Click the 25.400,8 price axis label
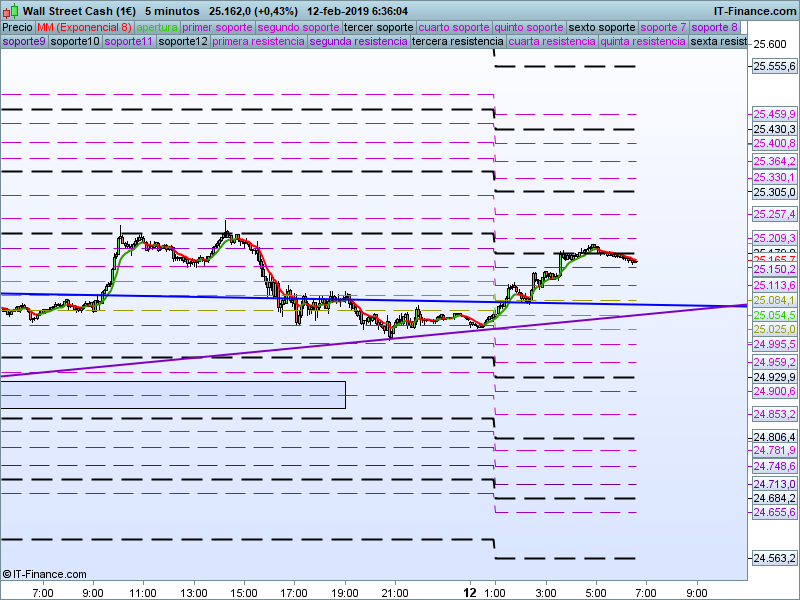 [x=774, y=143]
